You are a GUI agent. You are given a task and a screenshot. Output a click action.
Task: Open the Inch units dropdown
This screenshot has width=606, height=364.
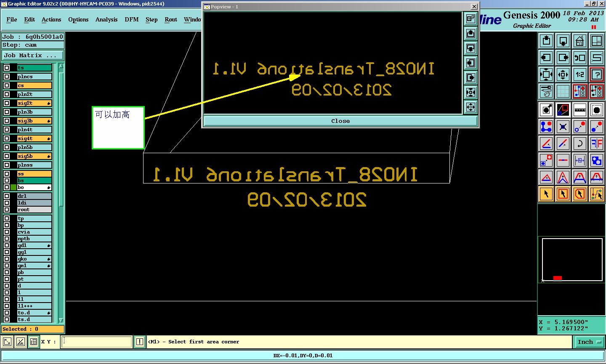589,342
